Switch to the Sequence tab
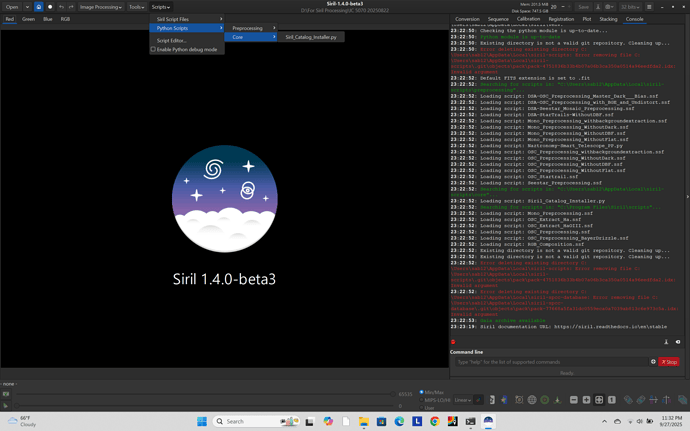 (498, 19)
